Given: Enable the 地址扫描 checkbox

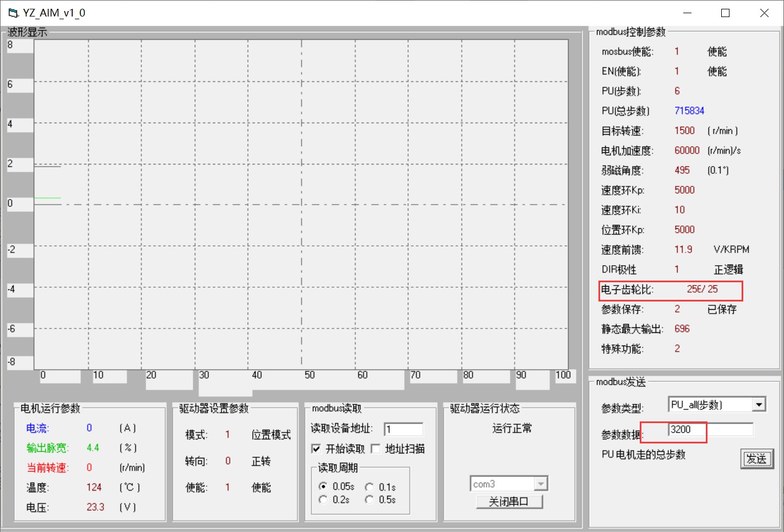Looking at the screenshot, I should click(375, 448).
